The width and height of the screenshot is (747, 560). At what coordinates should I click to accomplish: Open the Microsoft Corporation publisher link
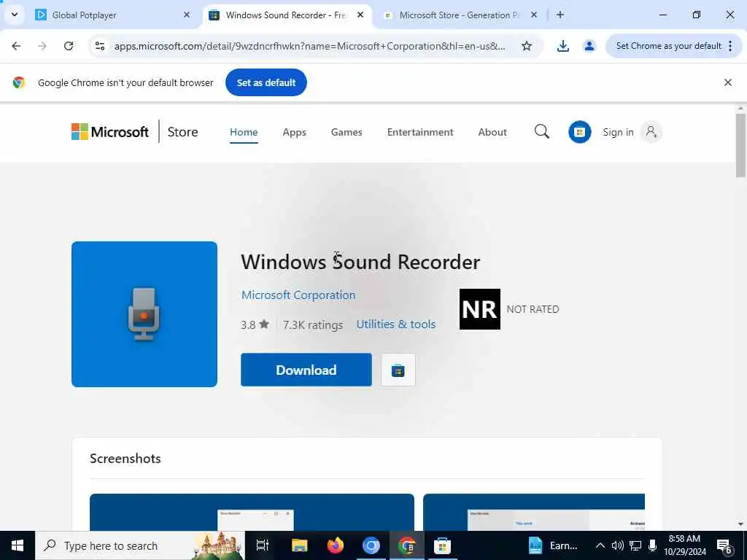coord(298,295)
